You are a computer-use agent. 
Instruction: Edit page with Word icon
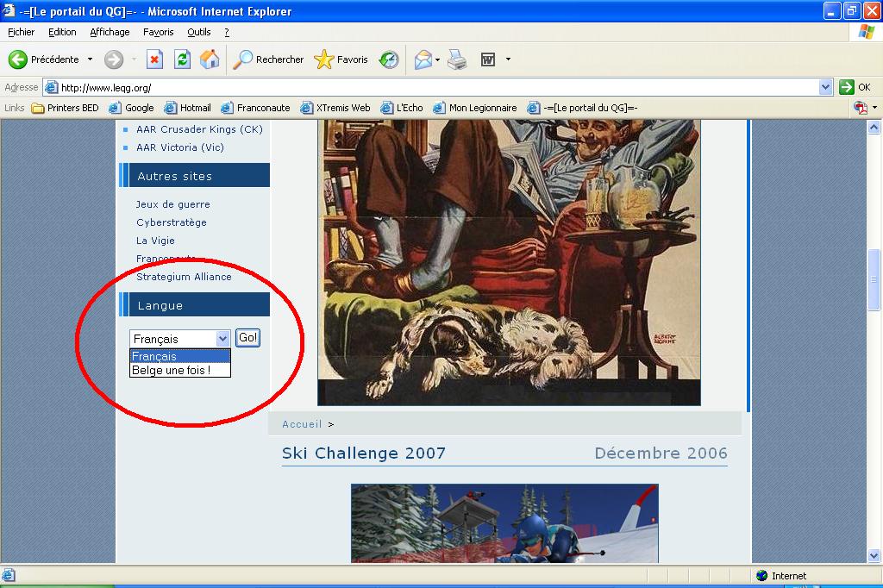point(488,59)
